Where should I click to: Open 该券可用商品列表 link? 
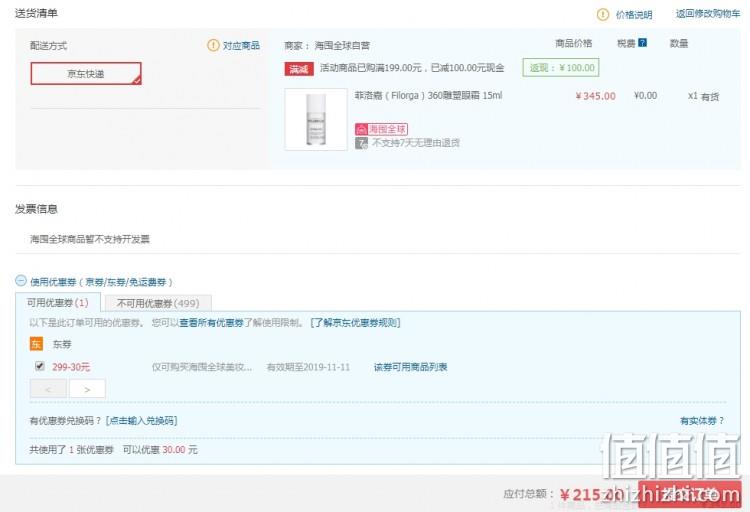[x=410, y=367]
